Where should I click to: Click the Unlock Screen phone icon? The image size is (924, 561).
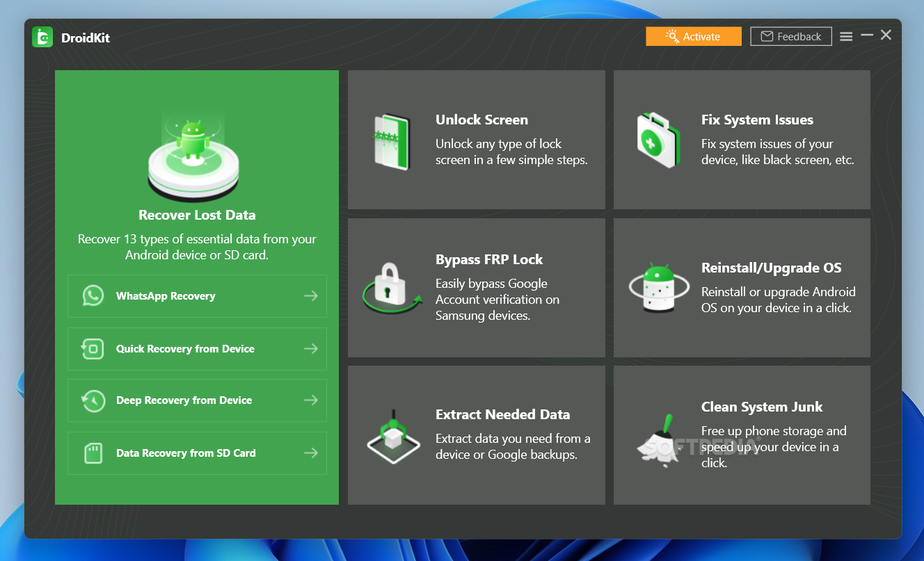(392, 142)
